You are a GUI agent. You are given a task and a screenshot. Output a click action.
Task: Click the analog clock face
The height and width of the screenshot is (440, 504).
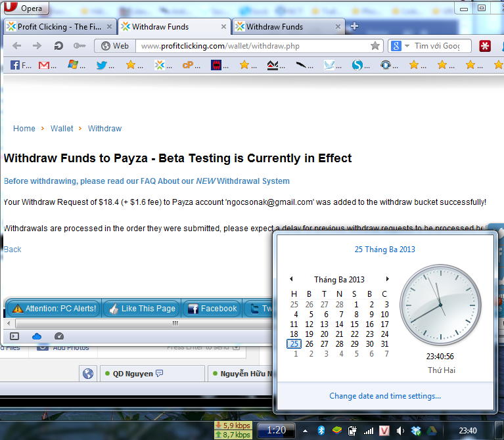click(440, 305)
